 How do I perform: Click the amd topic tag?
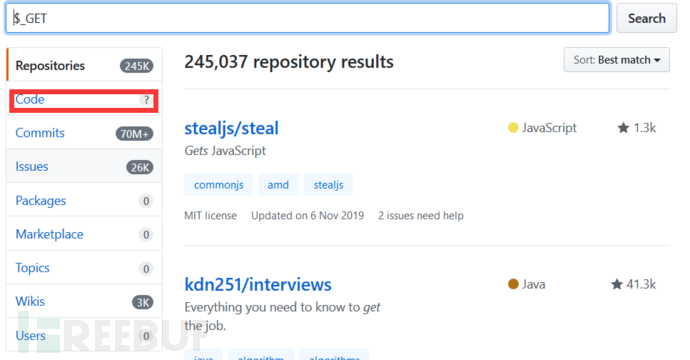tap(278, 185)
